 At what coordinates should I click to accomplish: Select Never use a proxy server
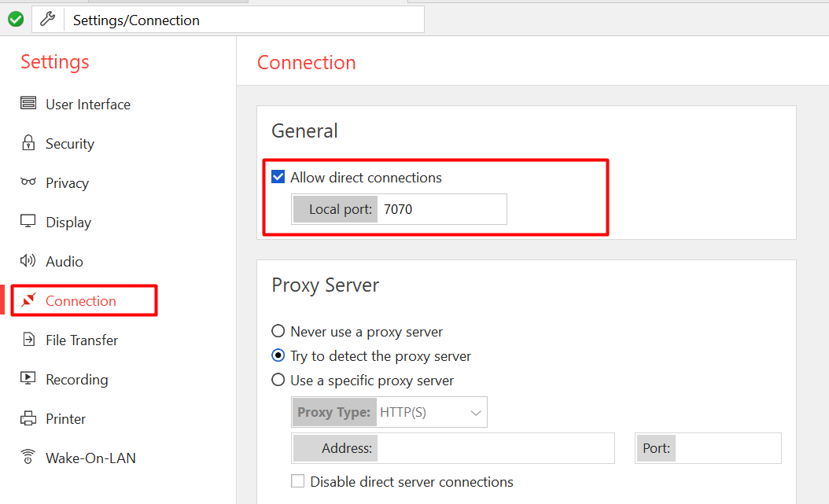(x=278, y=331)
